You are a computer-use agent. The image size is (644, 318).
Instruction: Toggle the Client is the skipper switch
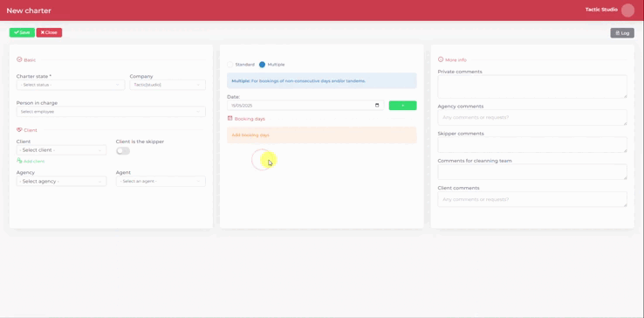click(x=123, y=151)
